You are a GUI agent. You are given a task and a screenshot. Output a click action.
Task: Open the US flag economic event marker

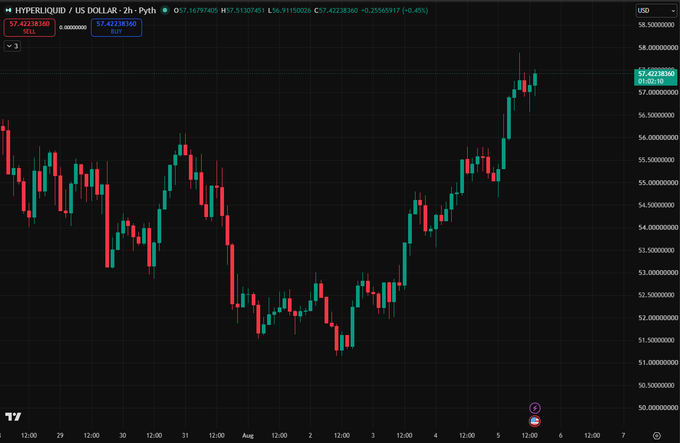(535, 421)
